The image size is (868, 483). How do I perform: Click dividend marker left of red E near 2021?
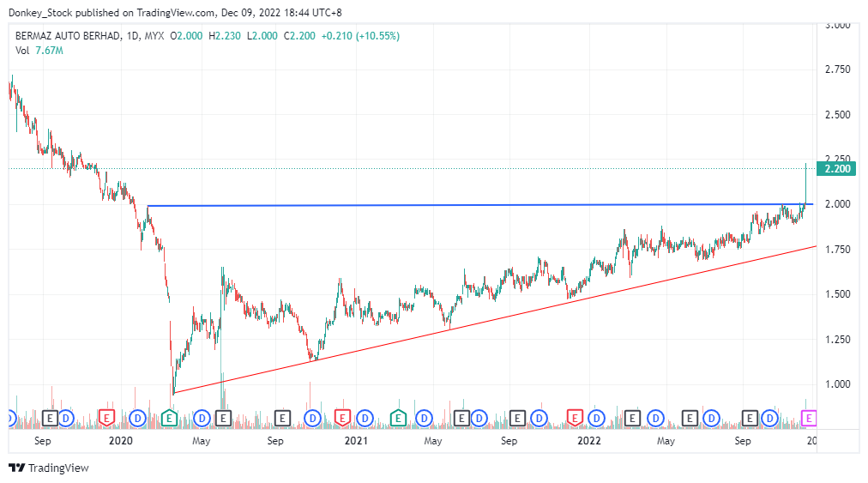313,418
